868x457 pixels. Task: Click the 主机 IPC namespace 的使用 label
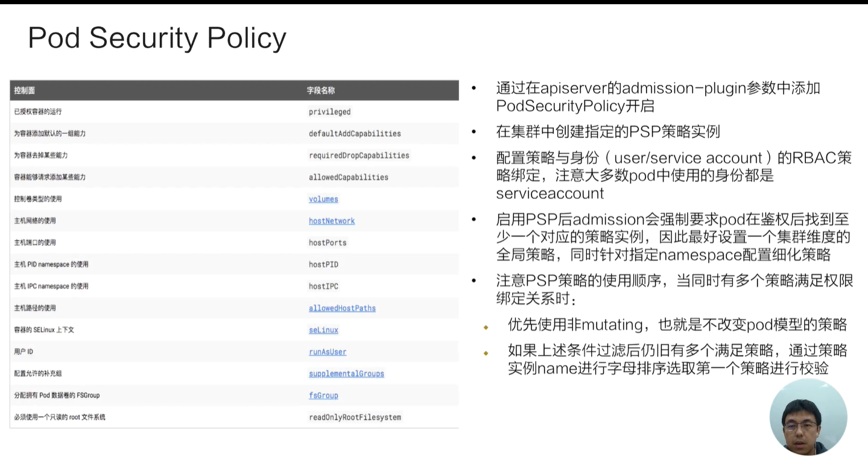pyautogui.click(x=51, y=286)
